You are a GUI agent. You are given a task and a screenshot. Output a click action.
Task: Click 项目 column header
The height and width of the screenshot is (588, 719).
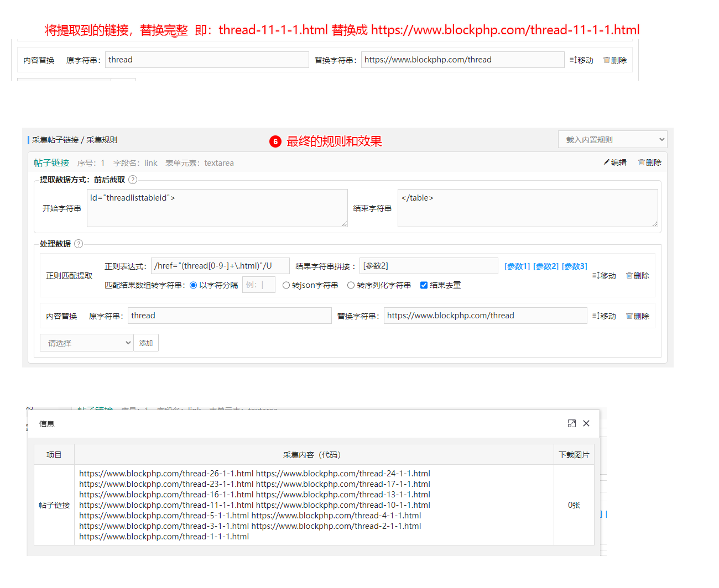click(x=54, y=455)
